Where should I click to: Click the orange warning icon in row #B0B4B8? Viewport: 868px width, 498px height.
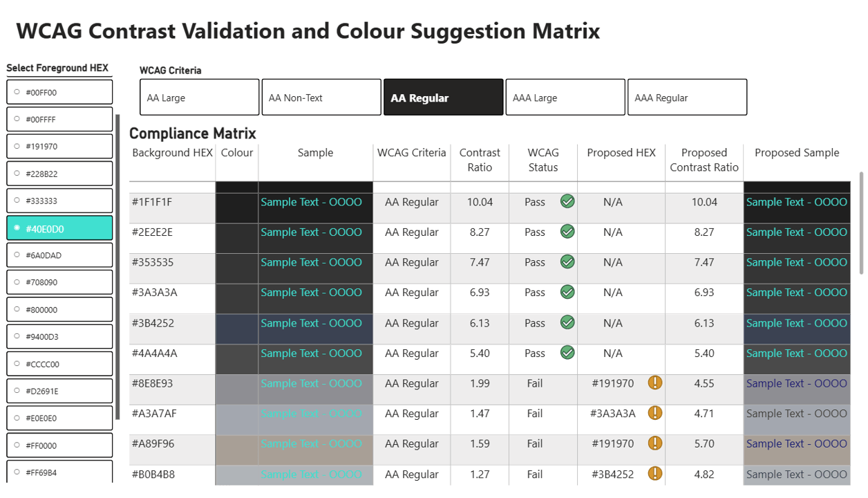[x=655, y=474]
